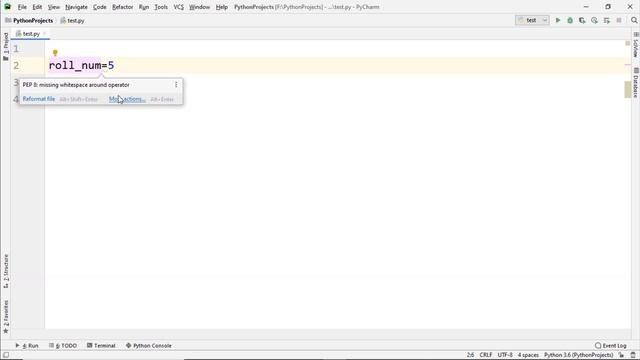The width and height of the screenshot is (640, 360).
Task: Open the Event Log
Action: (611, 345)
